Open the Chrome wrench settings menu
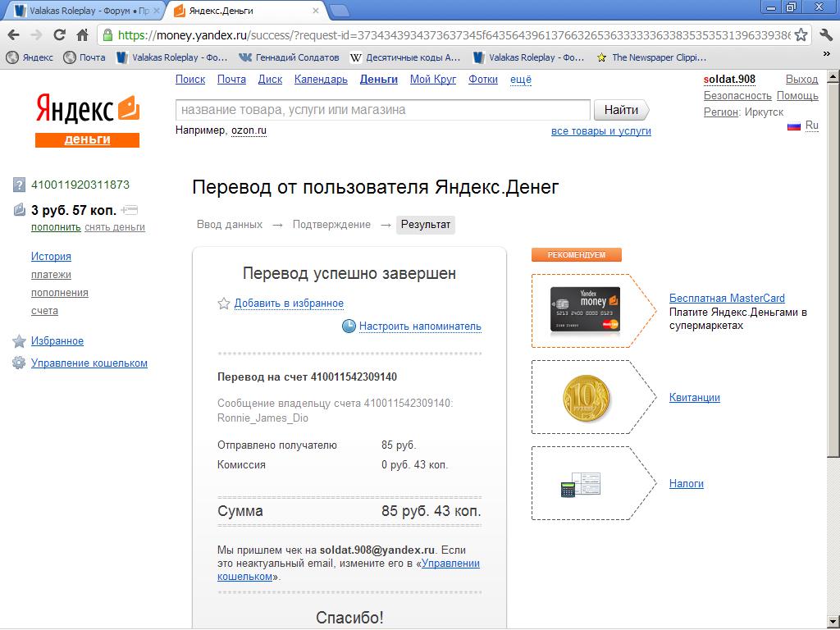Image resolution: width=840 pixels, height=630 pixels. 825,35
